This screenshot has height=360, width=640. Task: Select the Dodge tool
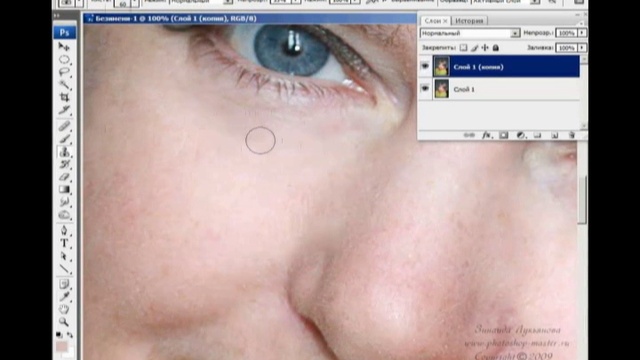point(64,215)
